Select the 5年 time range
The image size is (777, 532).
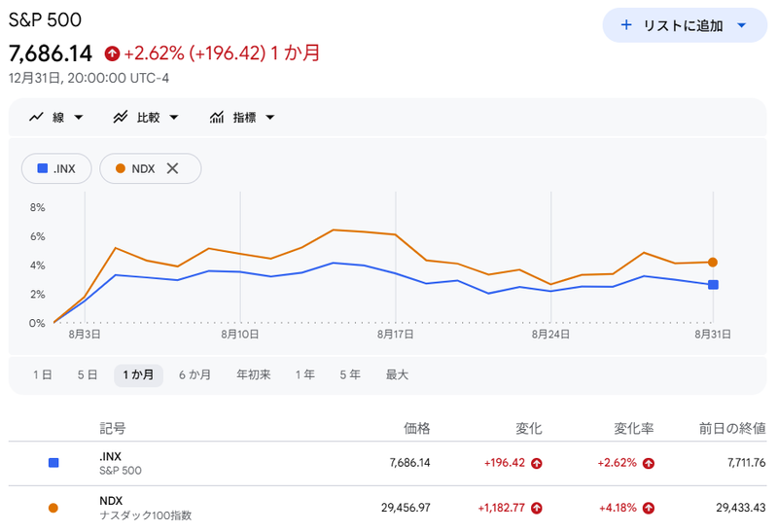point(350,374)
